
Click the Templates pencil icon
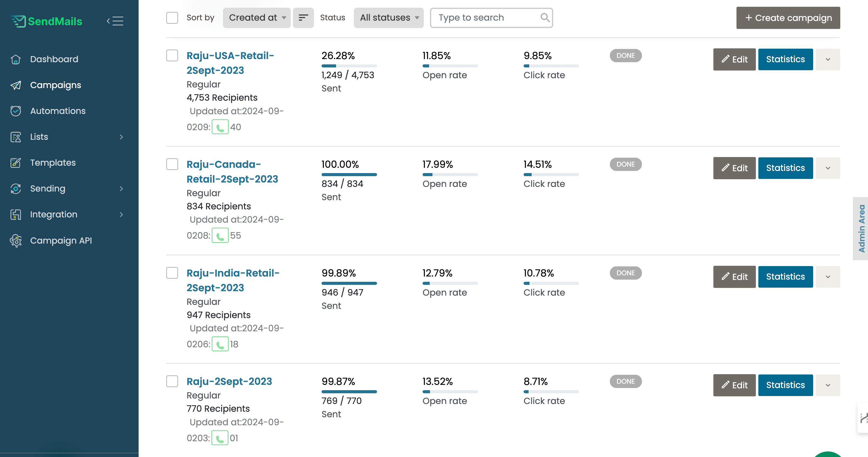[16, 163]
